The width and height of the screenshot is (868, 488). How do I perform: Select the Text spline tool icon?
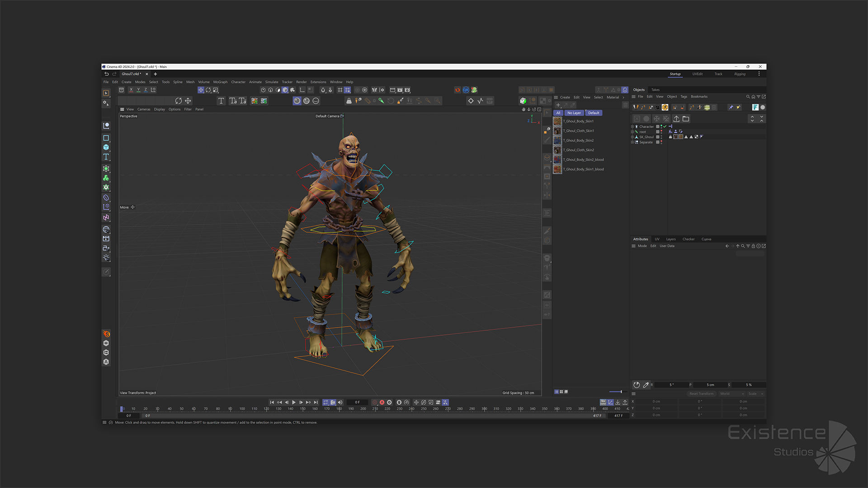point(221,101)
